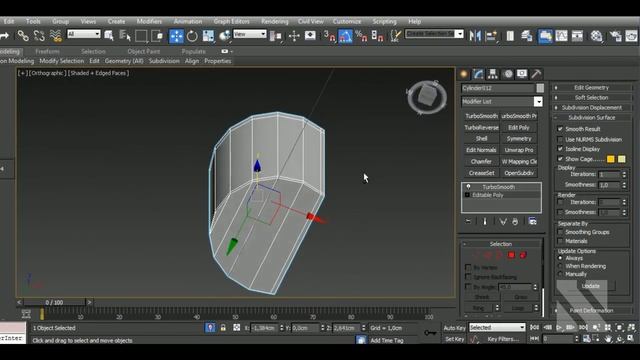Screen dimensions: 640x360
Task: Select the Select and Link tool
Action: point(23,36)
